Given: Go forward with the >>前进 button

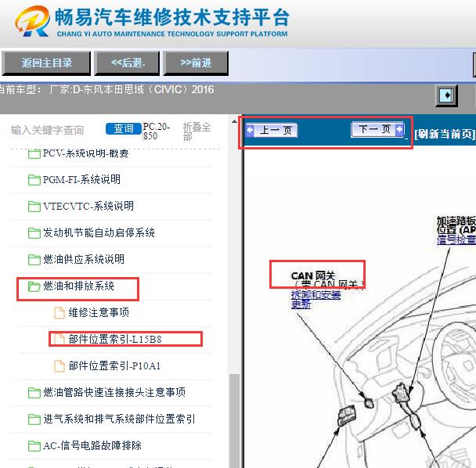Looking at the screenshot, I should coord(196,63).
